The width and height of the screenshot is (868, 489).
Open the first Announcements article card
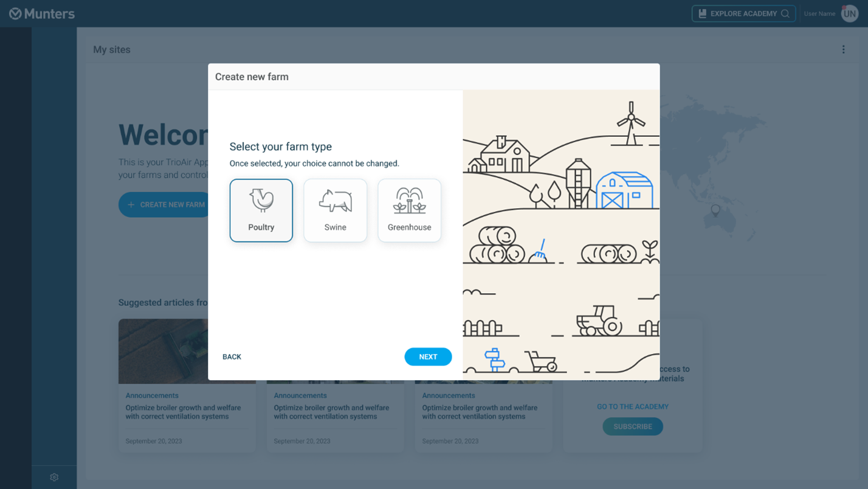pyautogui.click(x=187, y=385)
